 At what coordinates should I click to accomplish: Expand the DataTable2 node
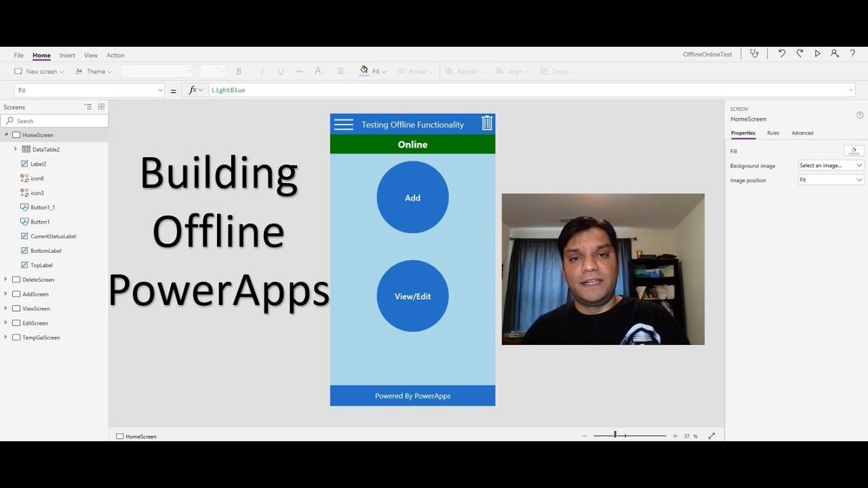pyautogui.click(x=16, y=149)
